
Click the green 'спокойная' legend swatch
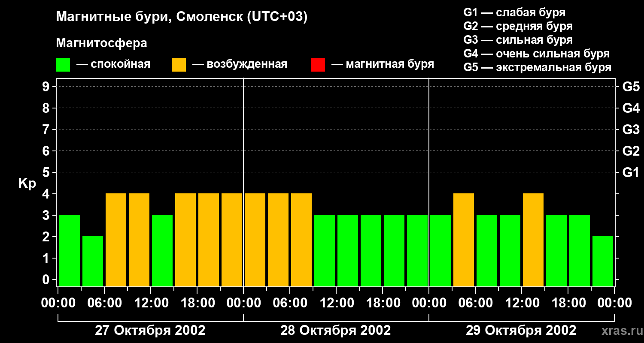63,65
